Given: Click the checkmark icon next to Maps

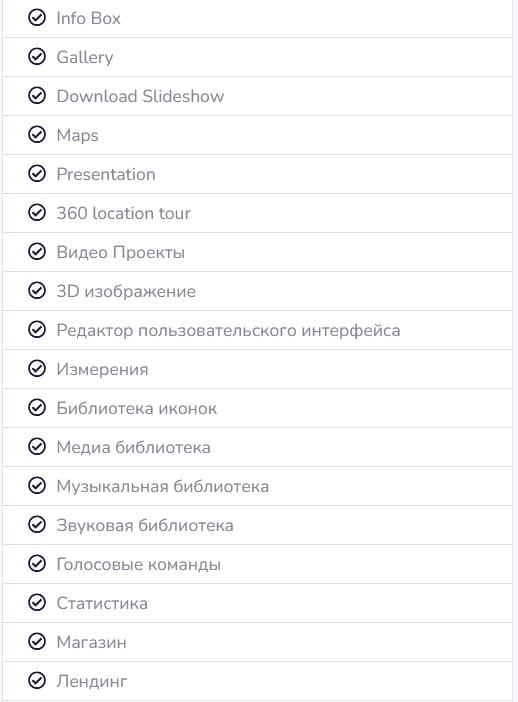Looking at the screenshot, I should (x=37, y=135).
